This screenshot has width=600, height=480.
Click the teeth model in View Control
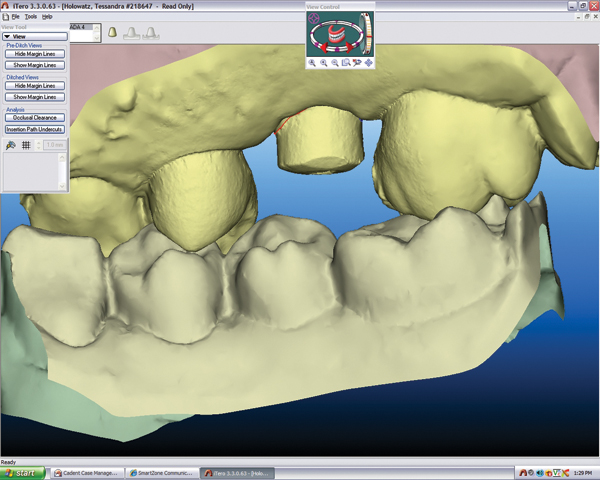(x=337, y=34)
